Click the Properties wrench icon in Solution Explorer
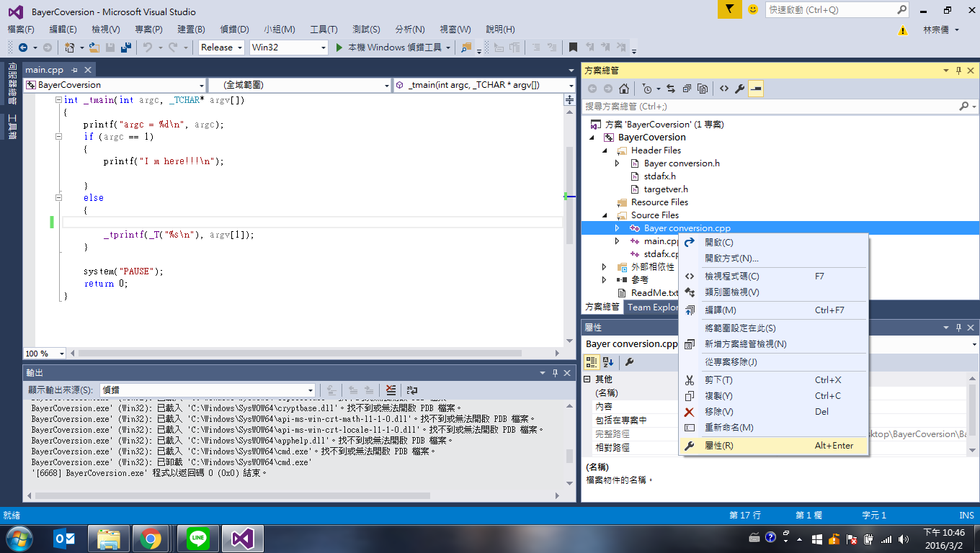The width and height of the screenshot is (980, 553). tap(739, 88)
